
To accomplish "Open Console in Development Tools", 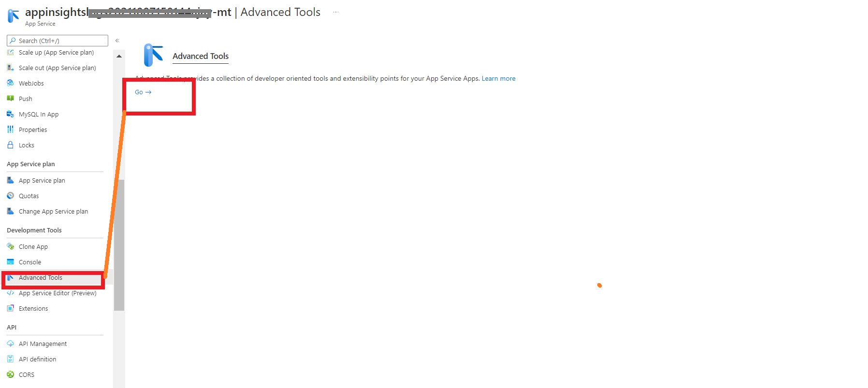I will [x=30, y=262].
